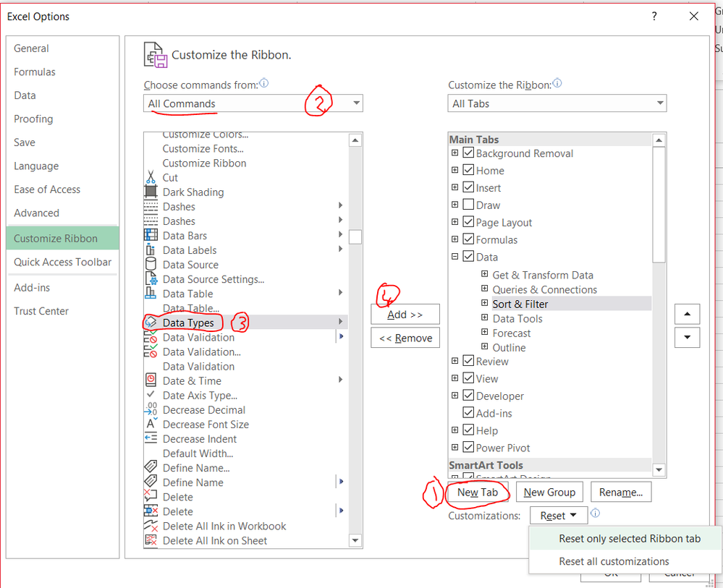Expand the Get & Transform Data group

[x=485, y=274]
